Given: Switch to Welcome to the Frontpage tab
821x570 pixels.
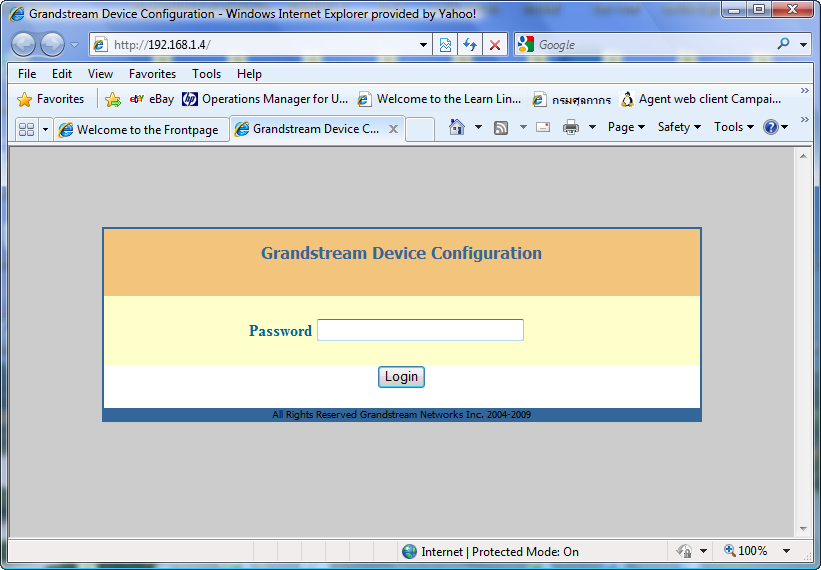Looking at the screenshot, I should 141,130.
